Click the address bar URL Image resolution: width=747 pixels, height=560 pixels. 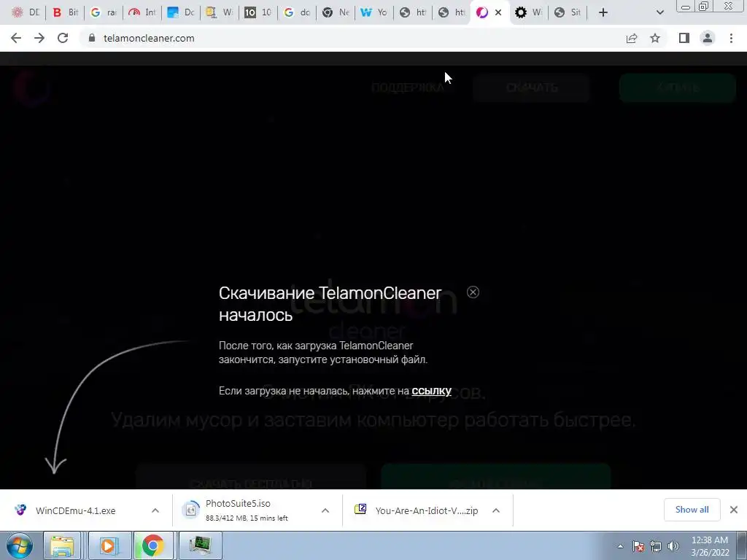(149, 38)
